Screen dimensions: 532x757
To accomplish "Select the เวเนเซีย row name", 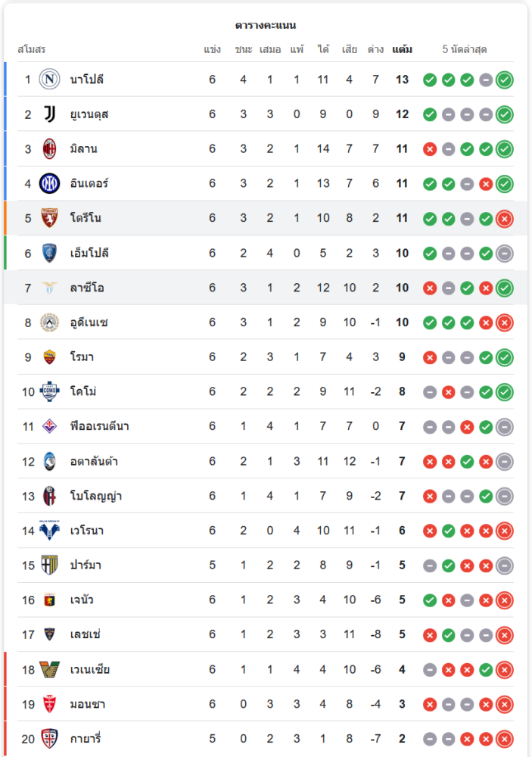I will point(90,669).
